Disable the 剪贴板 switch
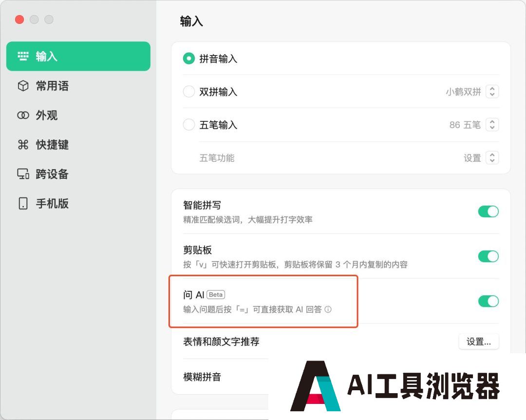 (488, 256)
